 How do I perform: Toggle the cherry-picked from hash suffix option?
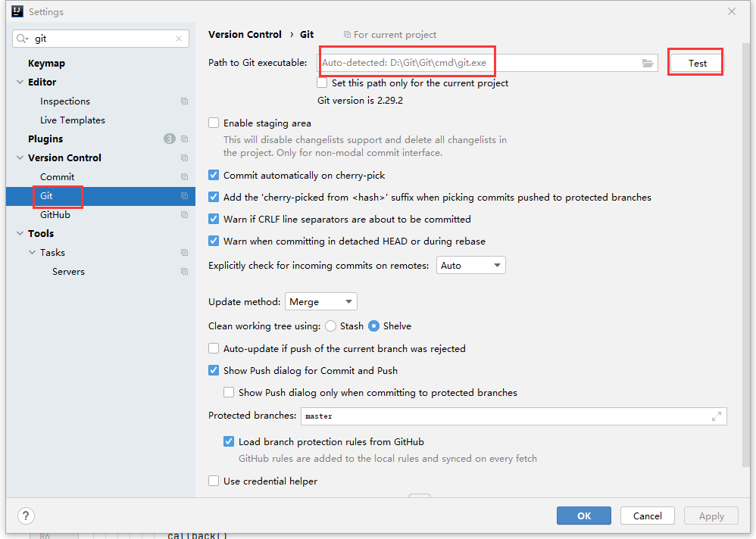214,197
